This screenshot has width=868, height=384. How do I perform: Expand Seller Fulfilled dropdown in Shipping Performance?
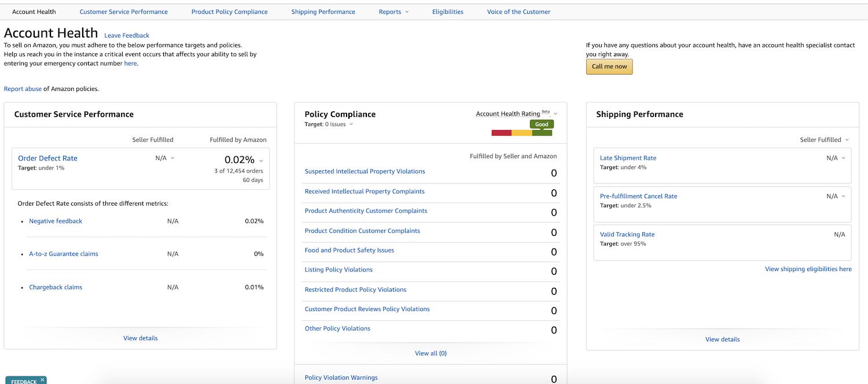click(x=847, y=140)
